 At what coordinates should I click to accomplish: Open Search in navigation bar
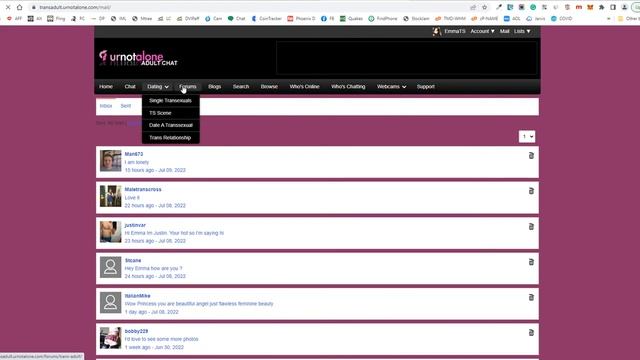(241, 87)
